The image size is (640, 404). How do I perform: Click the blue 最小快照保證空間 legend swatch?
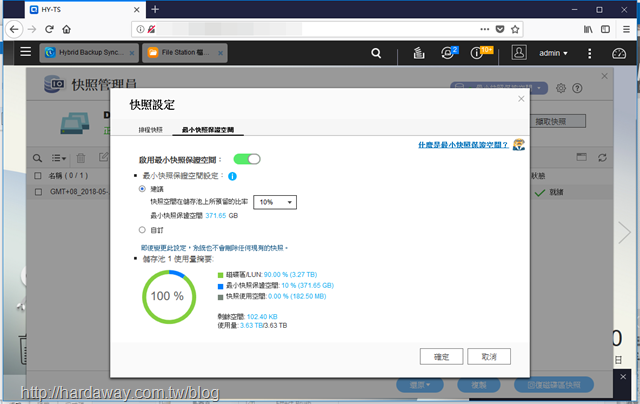pyautogui.click(x=220, y=286)
